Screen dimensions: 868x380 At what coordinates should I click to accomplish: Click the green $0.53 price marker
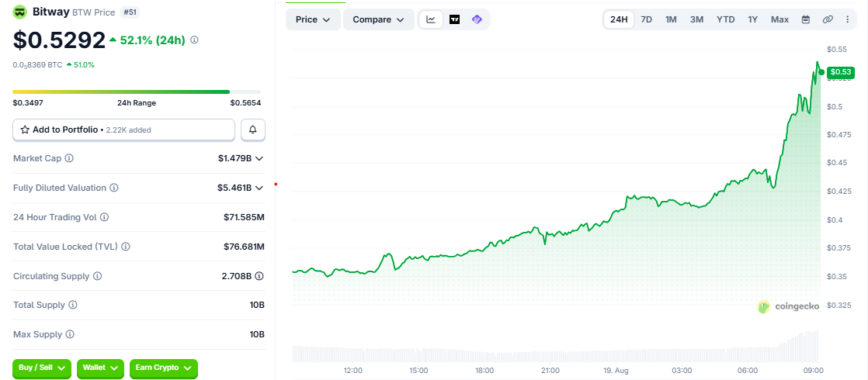click(x=840, y=72)
